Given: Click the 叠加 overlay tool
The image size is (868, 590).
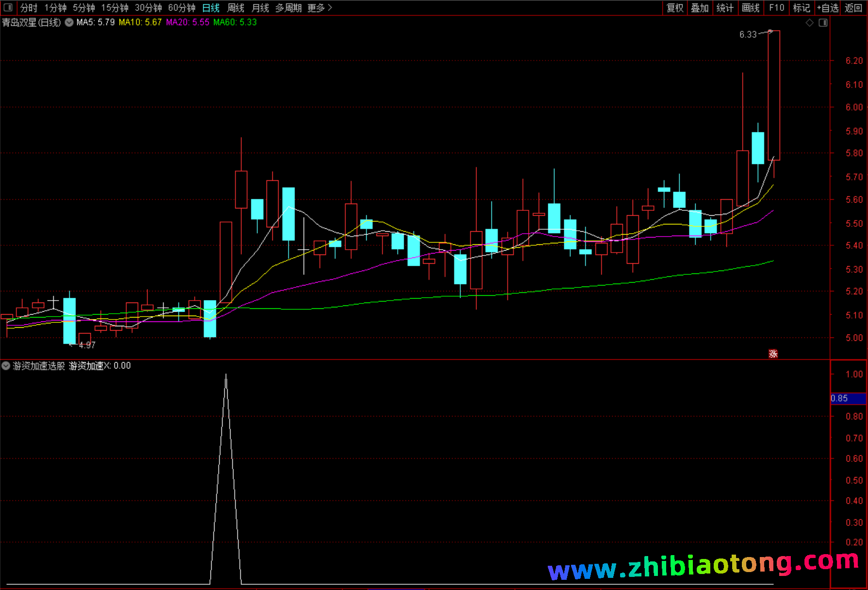Looking at the screenshot, I should (x=700, y=8).
